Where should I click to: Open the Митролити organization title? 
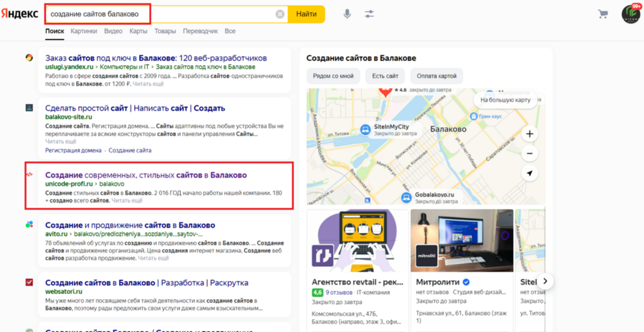(438, 283)
